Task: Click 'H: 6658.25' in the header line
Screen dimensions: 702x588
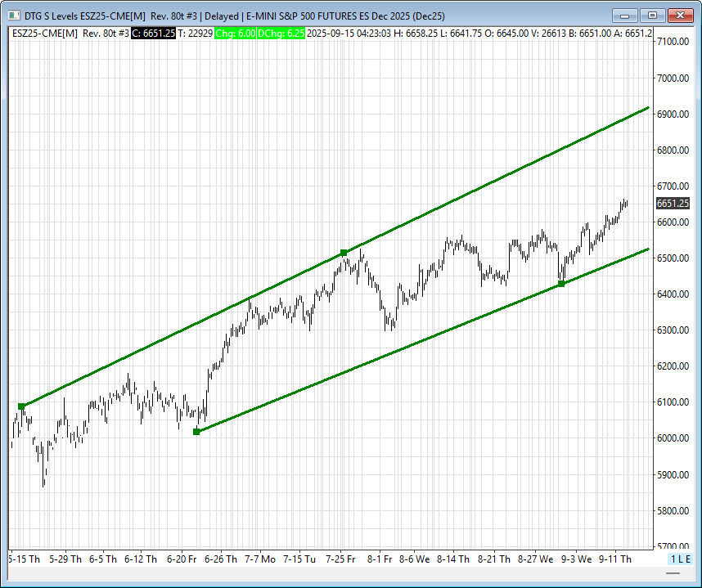Action: pyautogui.click(x=416, y=33)
